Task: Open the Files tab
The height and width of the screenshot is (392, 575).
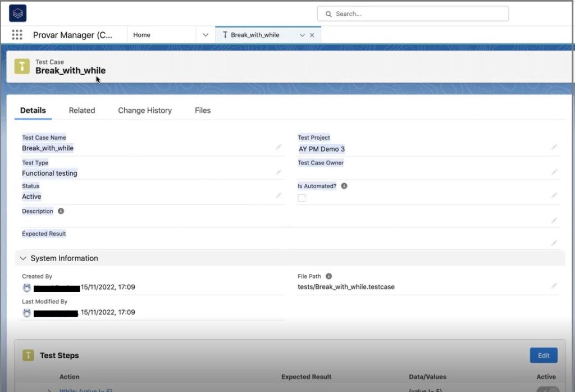Action: point(203,111)
